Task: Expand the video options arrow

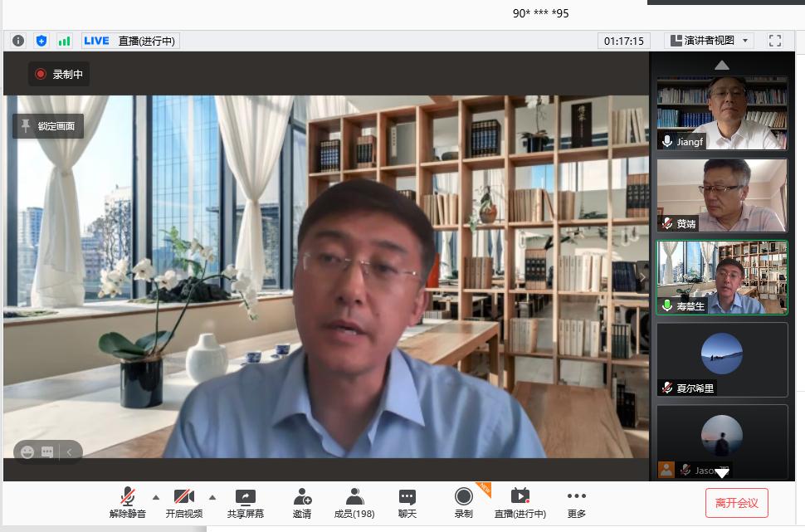Action: point(212,497)
